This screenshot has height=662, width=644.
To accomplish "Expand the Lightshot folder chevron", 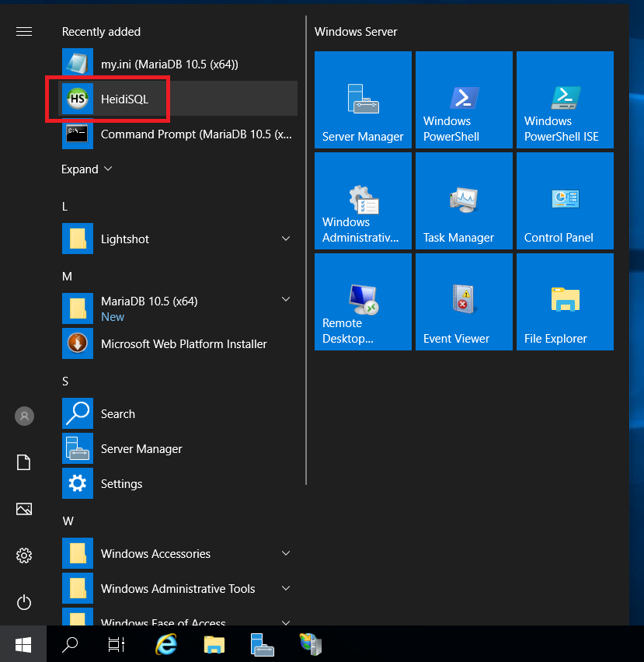I will point(286,239).
